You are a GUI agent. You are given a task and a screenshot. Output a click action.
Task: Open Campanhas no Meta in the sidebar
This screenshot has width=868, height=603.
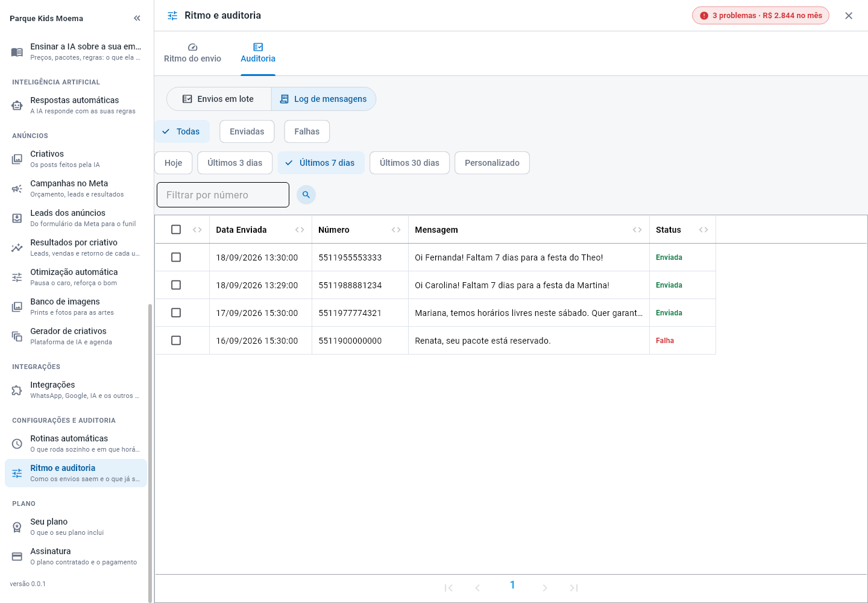pyautogui.click(x=76, y=189)
